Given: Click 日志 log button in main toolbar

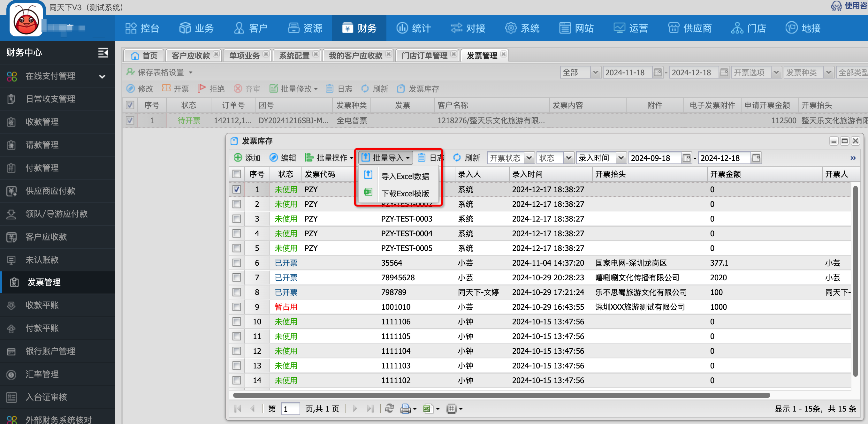Looking at the screenshot, I should [339, 88].
